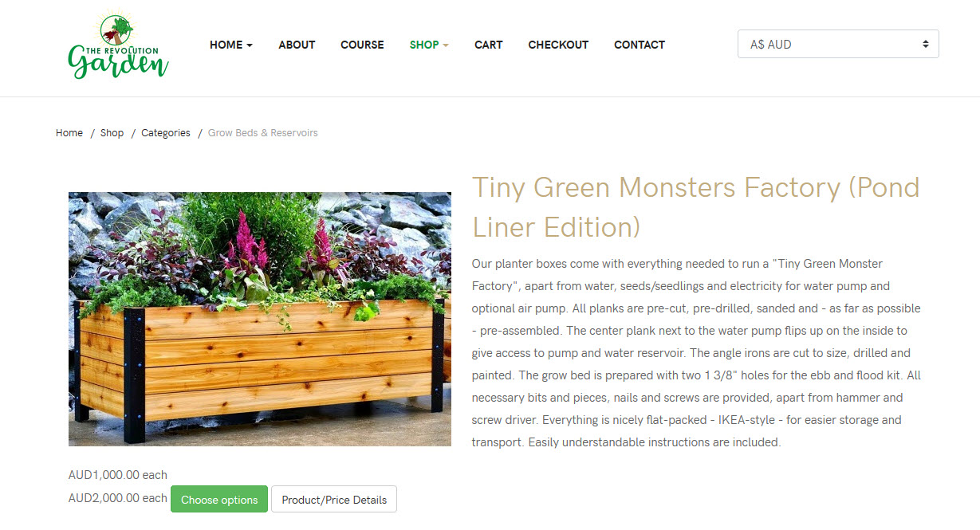Click the caret next to SHOP
The width and height of the screenshot is (980, 530).
[x=446, y=45]
